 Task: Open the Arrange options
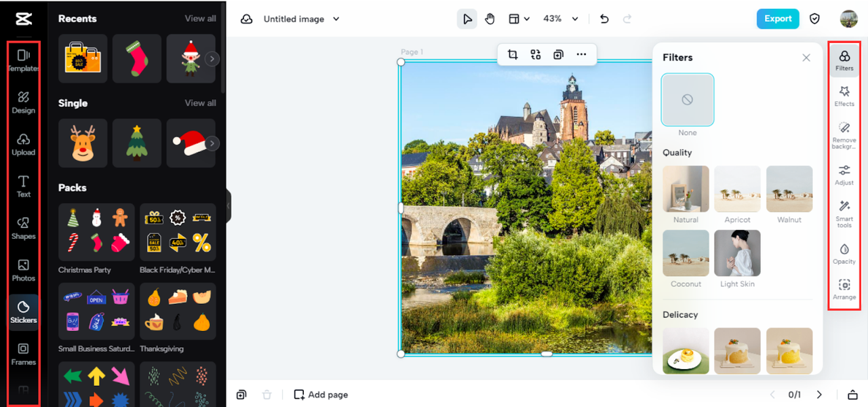click(x=844, y=290)
